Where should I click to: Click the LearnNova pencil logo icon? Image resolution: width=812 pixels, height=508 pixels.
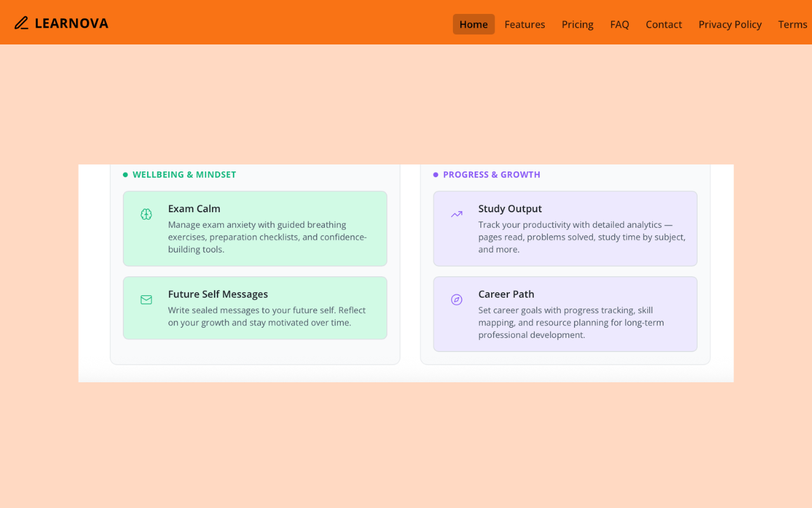click(22, 23)
